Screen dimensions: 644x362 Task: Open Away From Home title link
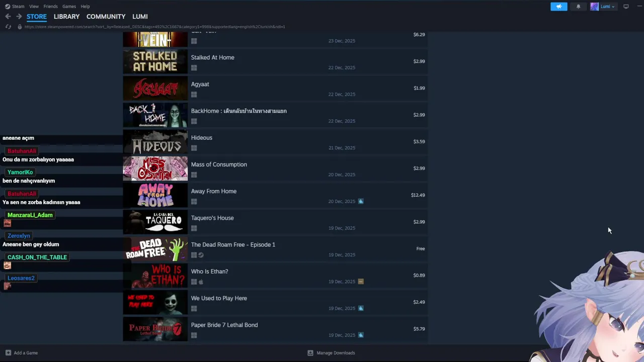[x=214, y=191]
